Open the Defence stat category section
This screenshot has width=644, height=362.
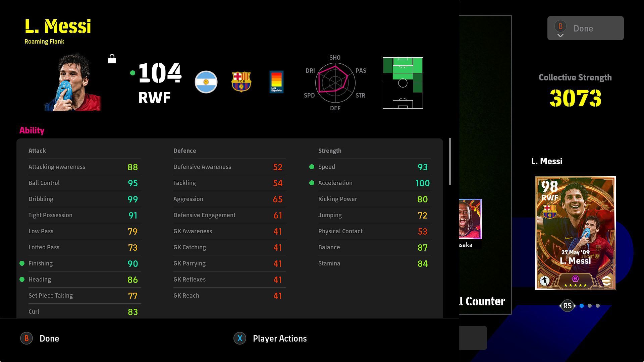(x=185, y=151)
